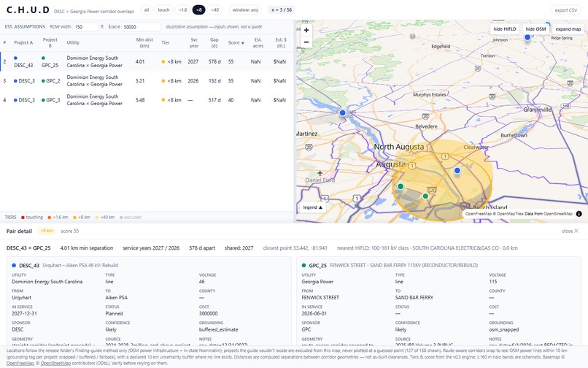
Task: Sort table by Score column
Action: [x=236, y=43]
